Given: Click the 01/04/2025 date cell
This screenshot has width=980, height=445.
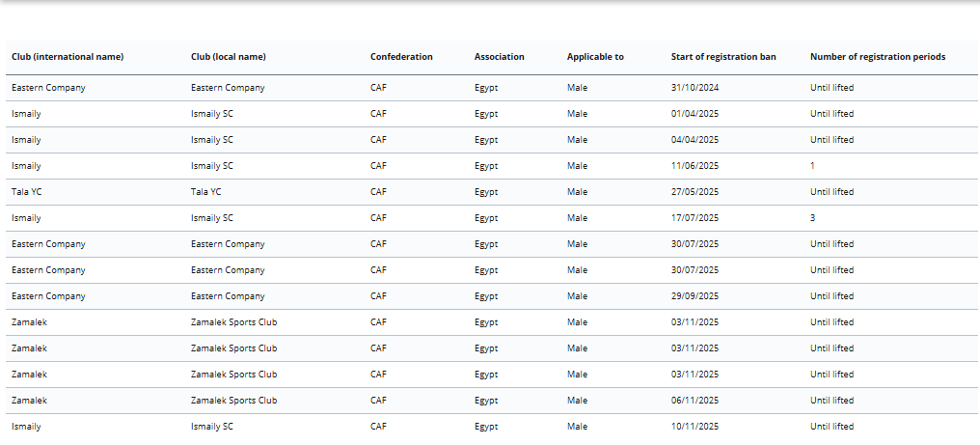Looking at the screenshot, I should pyautogui.click(x=695, y=114).
